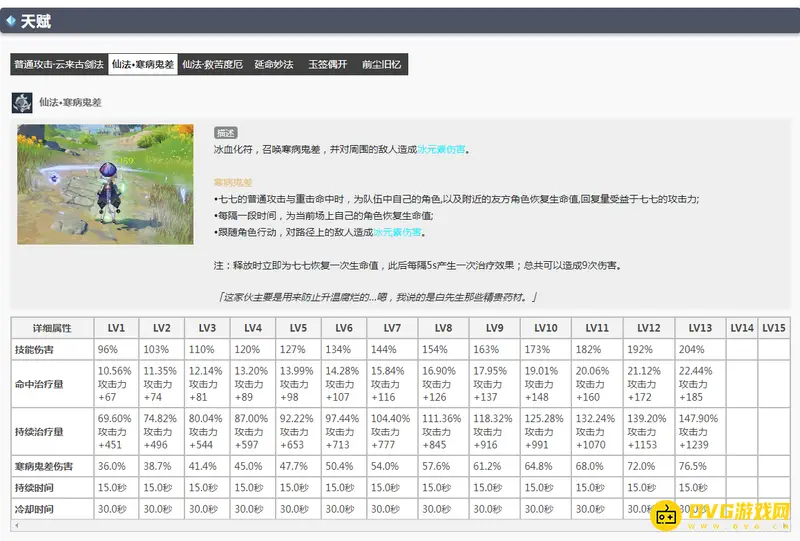
Task: Click the 仙法·寒病鬼差 skill icon
Action: click(22, 102)
